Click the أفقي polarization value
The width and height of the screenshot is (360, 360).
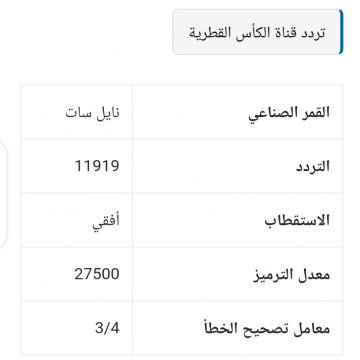[x=106, y=222]
